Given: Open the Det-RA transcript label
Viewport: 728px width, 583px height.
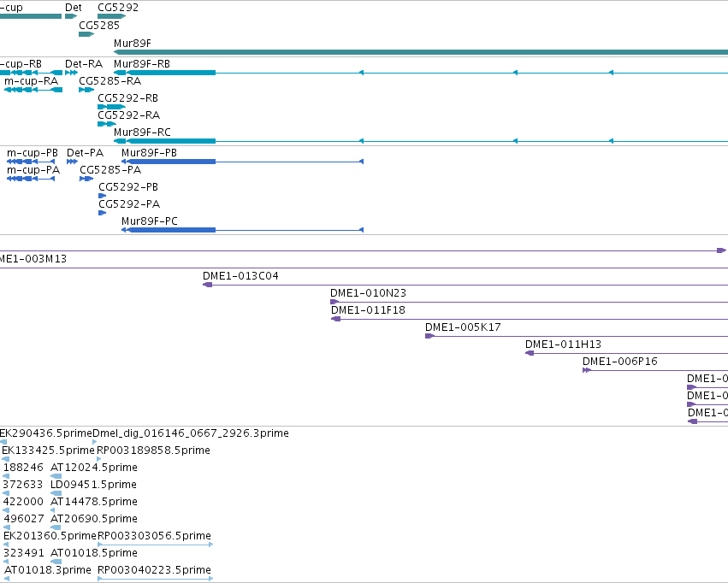Looking at the screenshot, I should [84, 64].
